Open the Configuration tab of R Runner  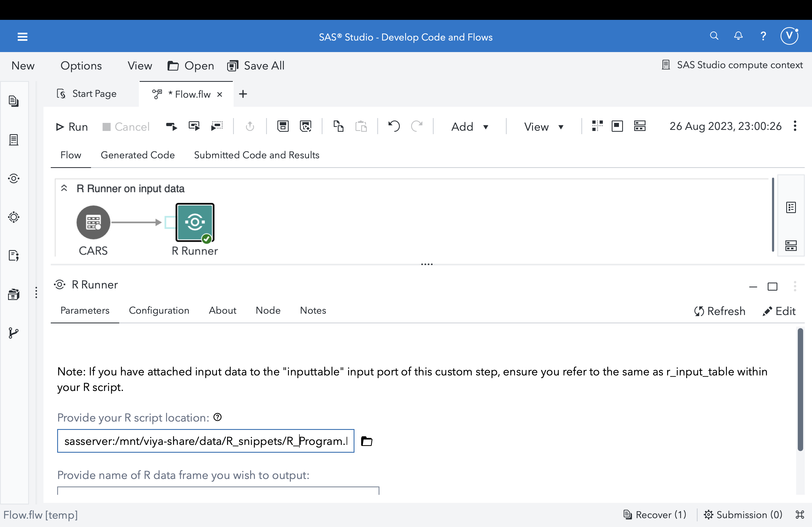(159, 310)
